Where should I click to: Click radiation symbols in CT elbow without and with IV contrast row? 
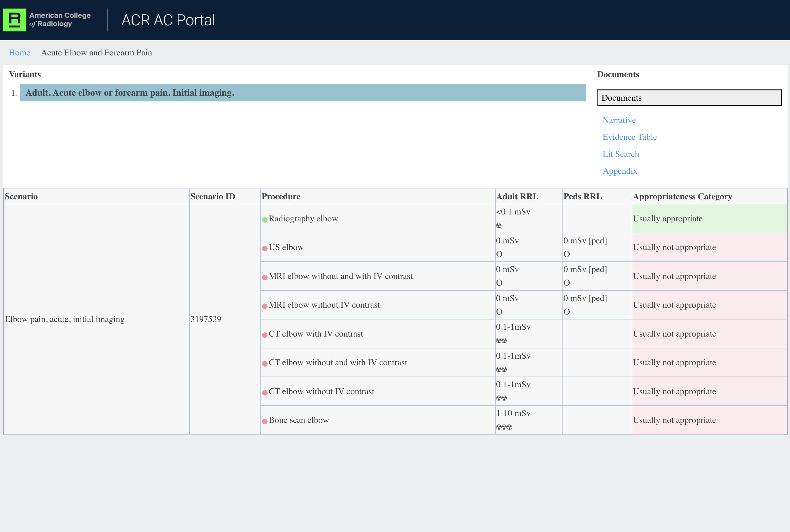[x=501, y=369]
